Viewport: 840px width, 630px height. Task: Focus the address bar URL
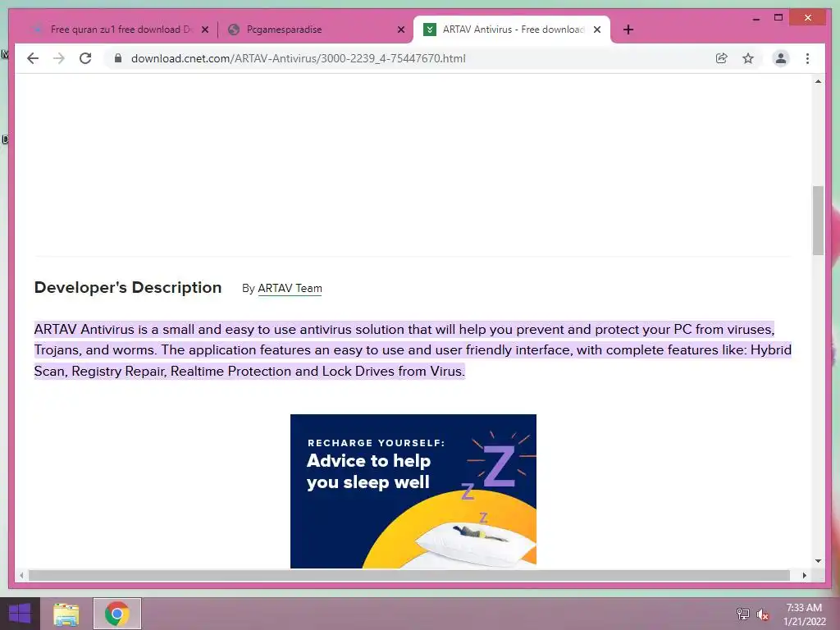pyautogui.click(x=299, y=58)
